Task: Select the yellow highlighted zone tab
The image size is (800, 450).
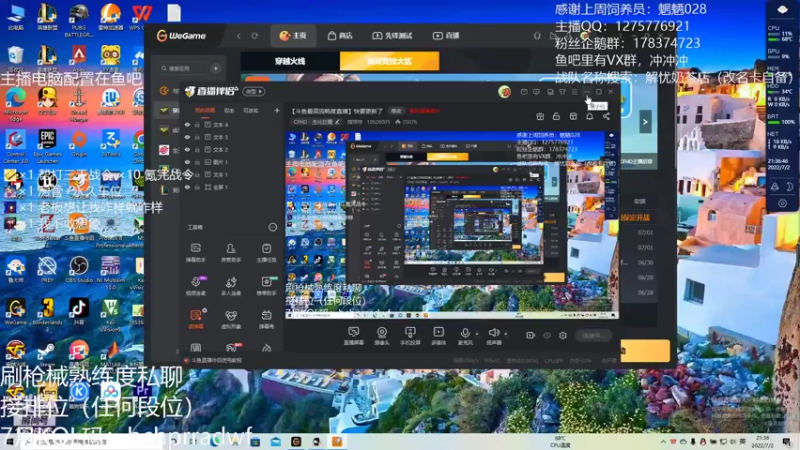Action: tap(389, 61)
